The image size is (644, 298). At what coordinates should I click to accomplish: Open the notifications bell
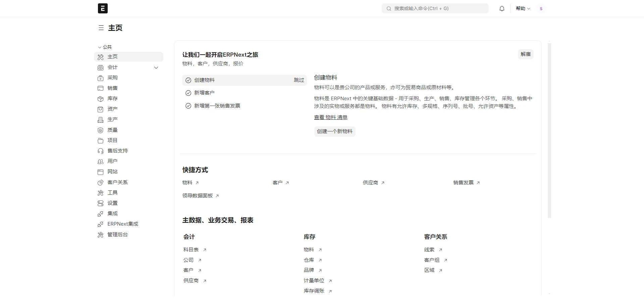pos(502,9)
